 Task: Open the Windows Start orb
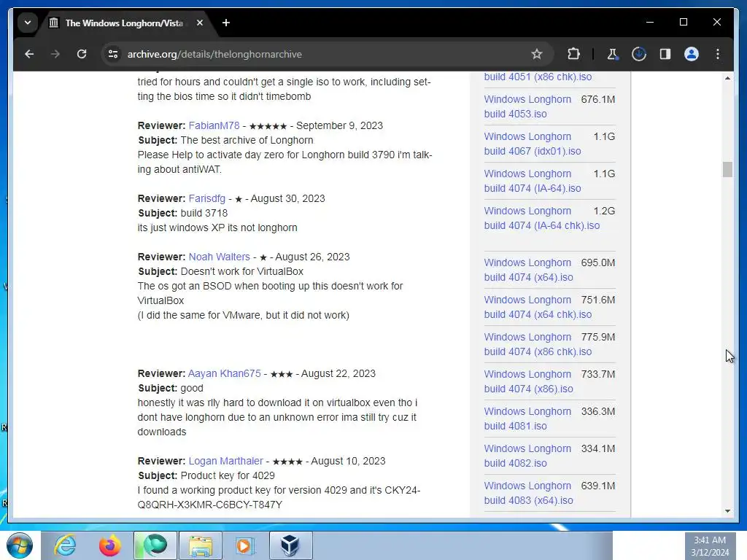(20, 545)
